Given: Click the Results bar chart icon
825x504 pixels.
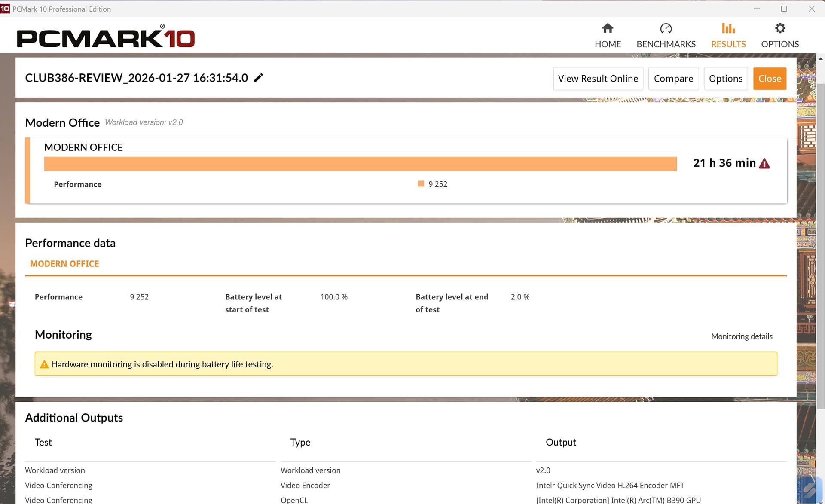Looking at the screenshot, I should pyautogui.click(x=728, y=28).
